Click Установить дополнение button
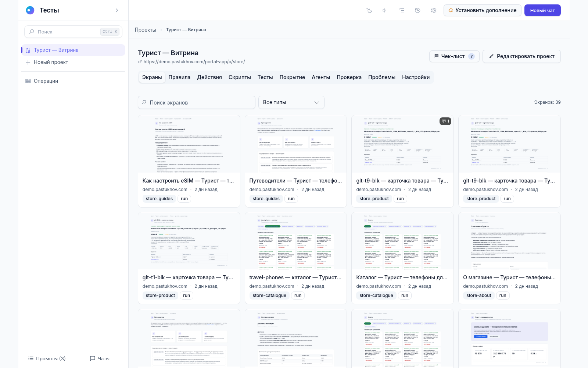 tap(483, 10)
